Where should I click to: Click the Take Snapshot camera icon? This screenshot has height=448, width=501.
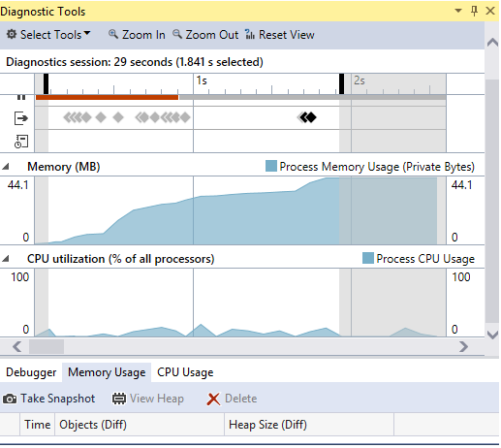click(10, 400)
